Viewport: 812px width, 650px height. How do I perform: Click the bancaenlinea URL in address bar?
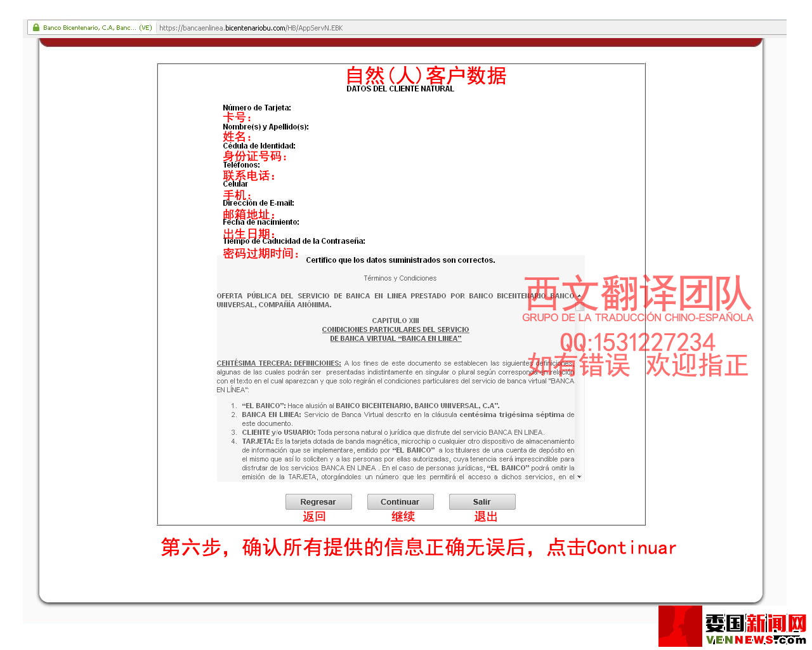[251, 28]
